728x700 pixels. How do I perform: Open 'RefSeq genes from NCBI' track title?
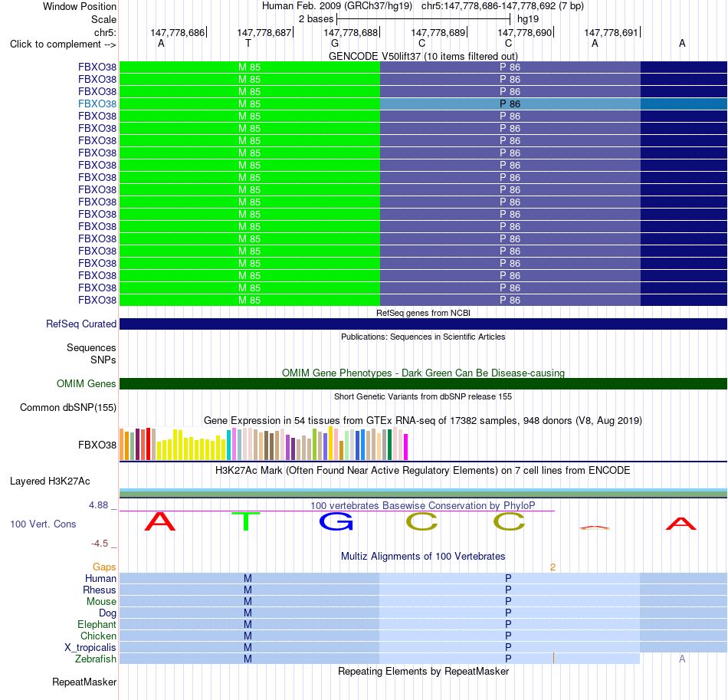tap(423, 313)
